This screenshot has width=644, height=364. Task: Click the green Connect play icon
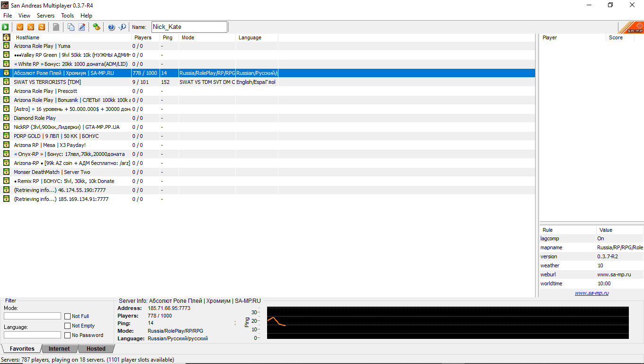(x=5, y=27)
